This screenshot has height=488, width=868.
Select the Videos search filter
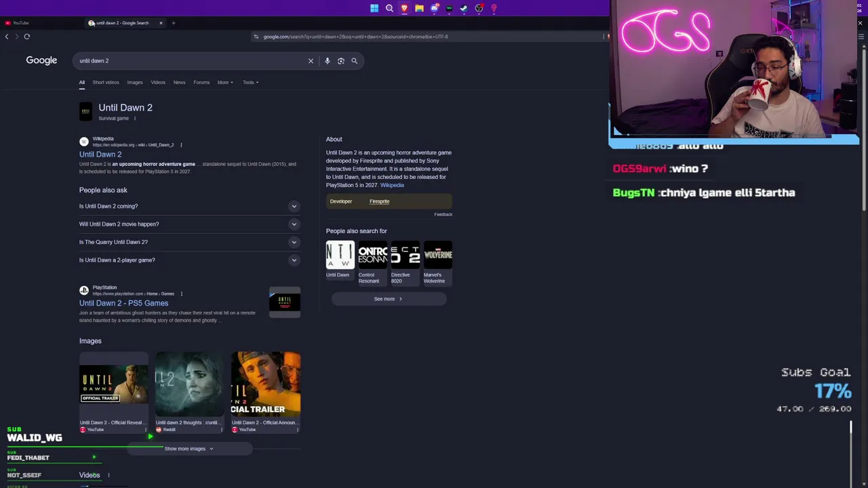click(158, 83)
